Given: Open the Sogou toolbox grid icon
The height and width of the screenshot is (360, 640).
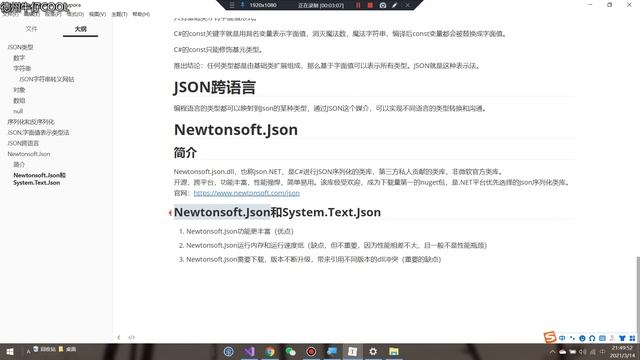Looking at the screenshot, I should 632,338.
